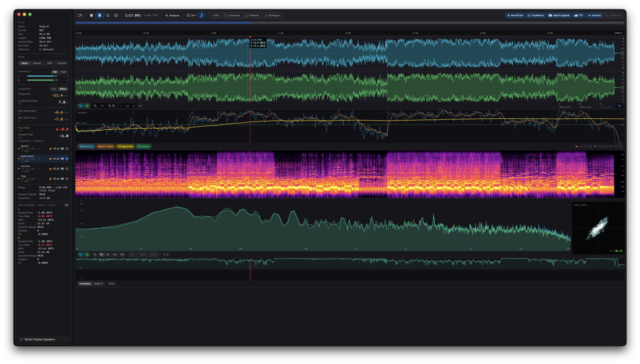Select the 4k FFT size option
Image resolution: width=640 pixels, height=364 pixels.
pyautogui.click(x=101, y=254)
